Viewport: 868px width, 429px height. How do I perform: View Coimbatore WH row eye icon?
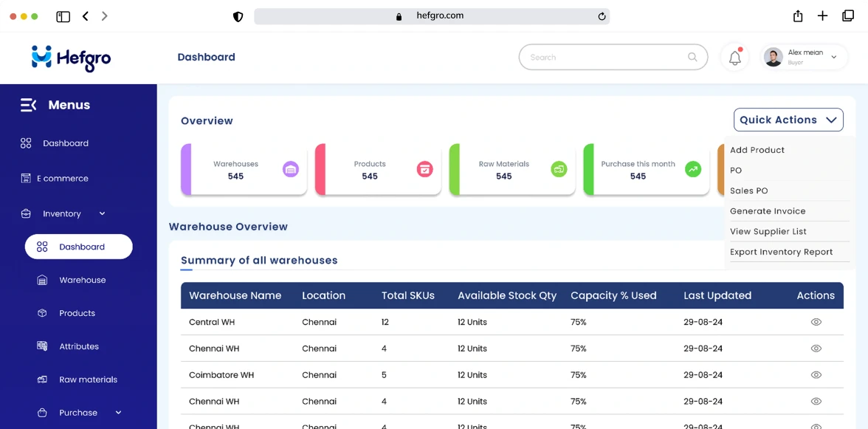[x=816, y=375]
